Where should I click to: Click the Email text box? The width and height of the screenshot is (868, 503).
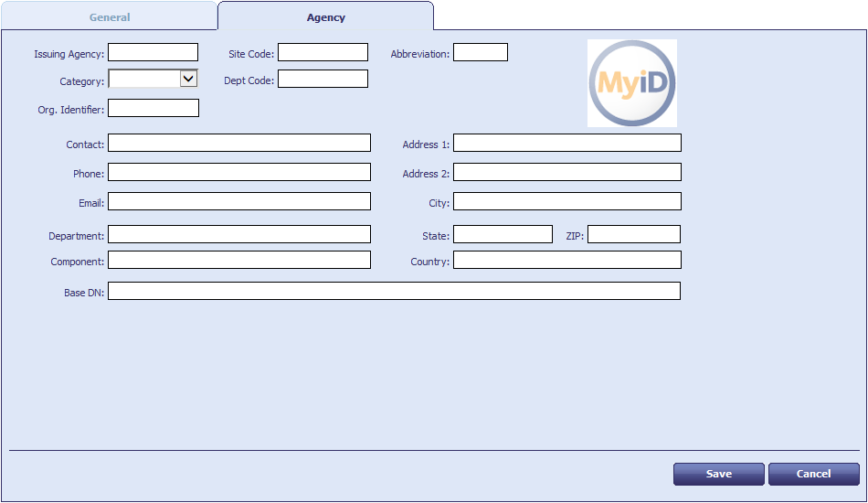(x=239, y=201)
